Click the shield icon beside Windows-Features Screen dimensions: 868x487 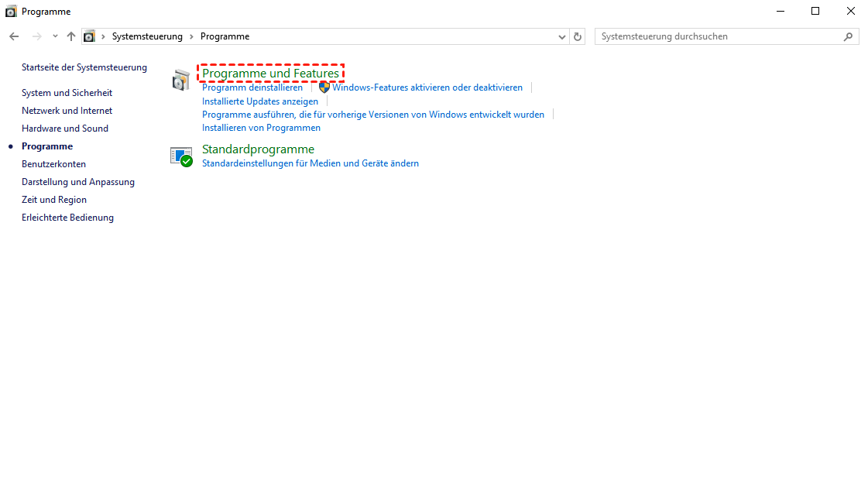(x=324, y=87)
